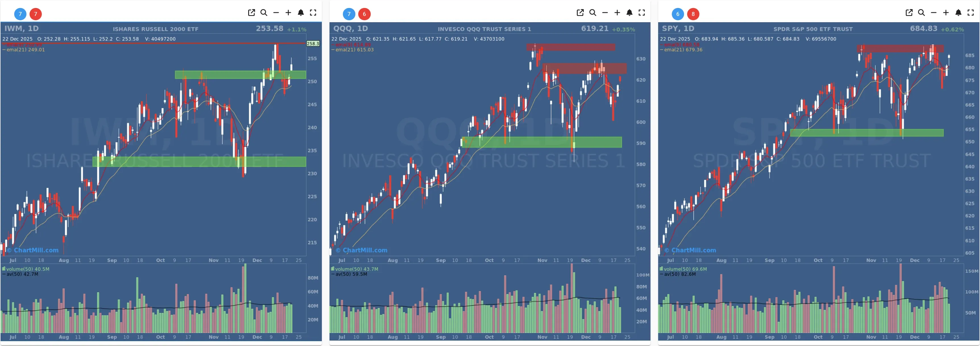Screen dimensions: 980x346
Task: Open the ChartMill.com link on the QQQ chart
Action: 361,250
